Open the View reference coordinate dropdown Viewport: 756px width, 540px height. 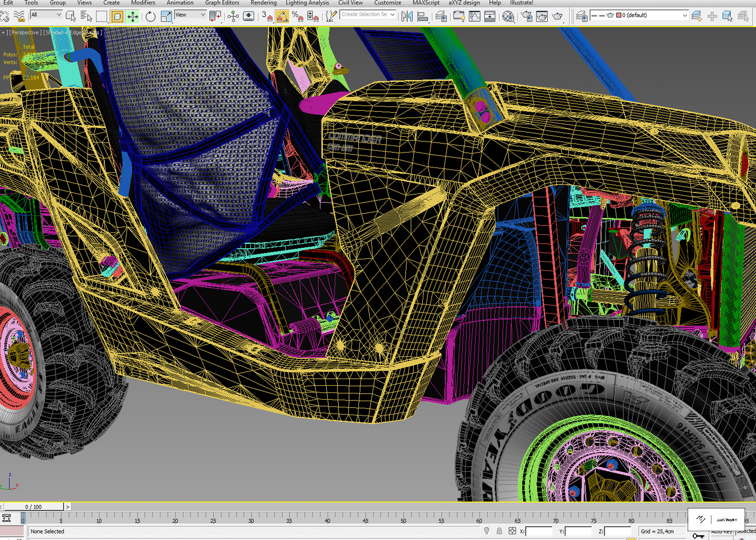pyautogui.click(x=191, y=15)
